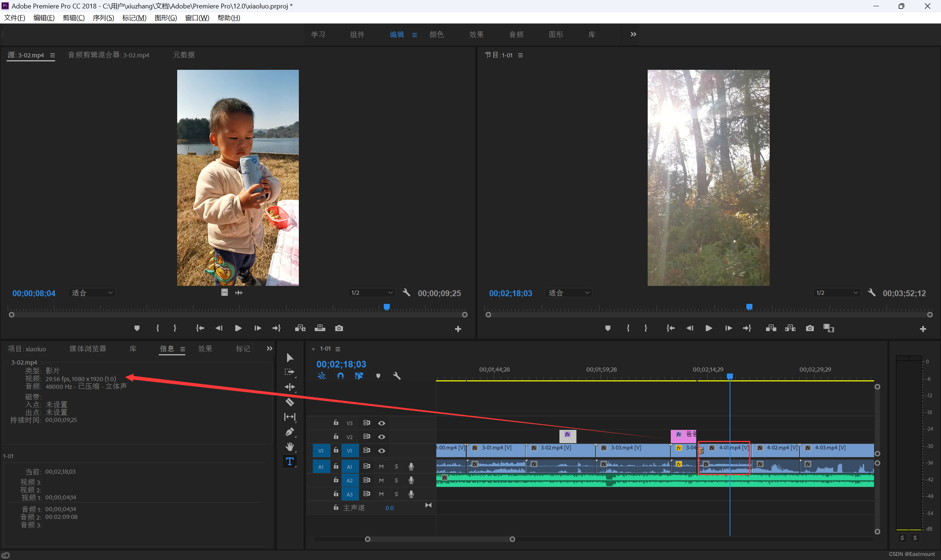
Task: Switch to 媒体浏览器 tab
Action: click(x=87, y=349)
